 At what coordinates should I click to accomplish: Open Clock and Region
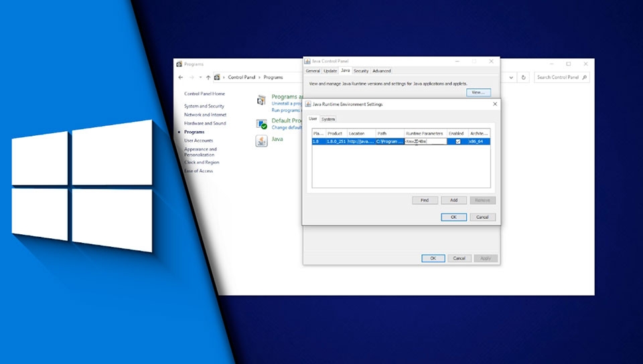click(x=202, y=162)
